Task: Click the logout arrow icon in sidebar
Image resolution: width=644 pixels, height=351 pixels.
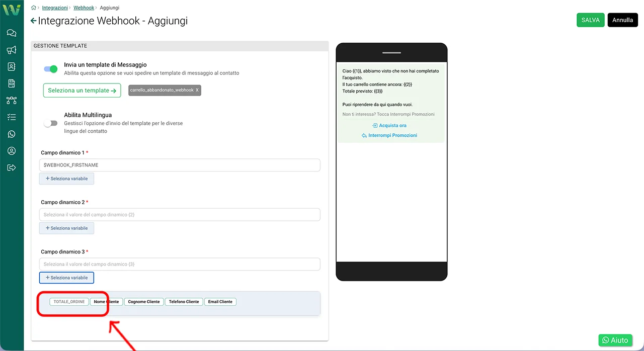Action: point(12,167)
